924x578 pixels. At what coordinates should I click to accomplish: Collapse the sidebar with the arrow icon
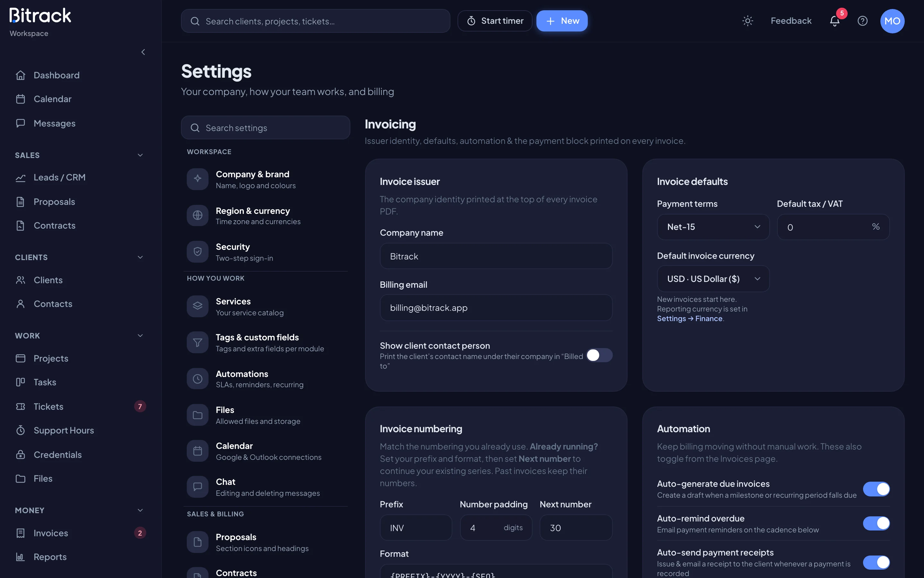point(143,52)
